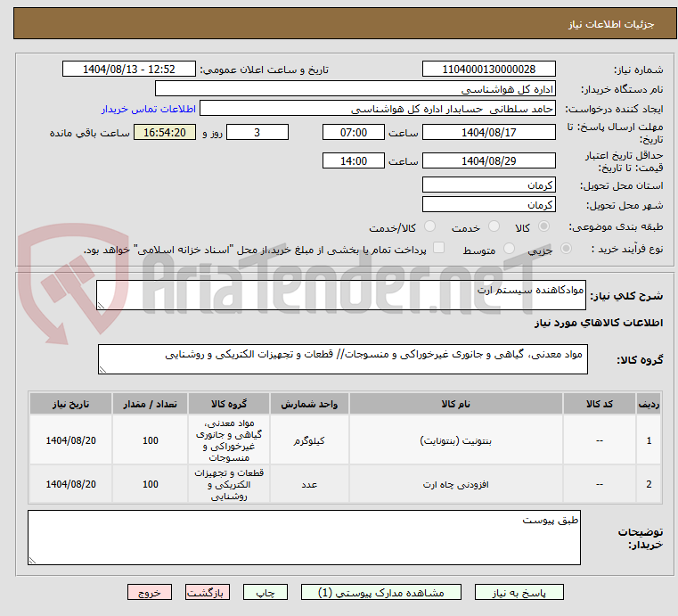This screenshot has width=678, height=616.
Task: Click the date 1404/08/20 in the bentonite row
Action: pyautogui.click(x=71, y=440)
